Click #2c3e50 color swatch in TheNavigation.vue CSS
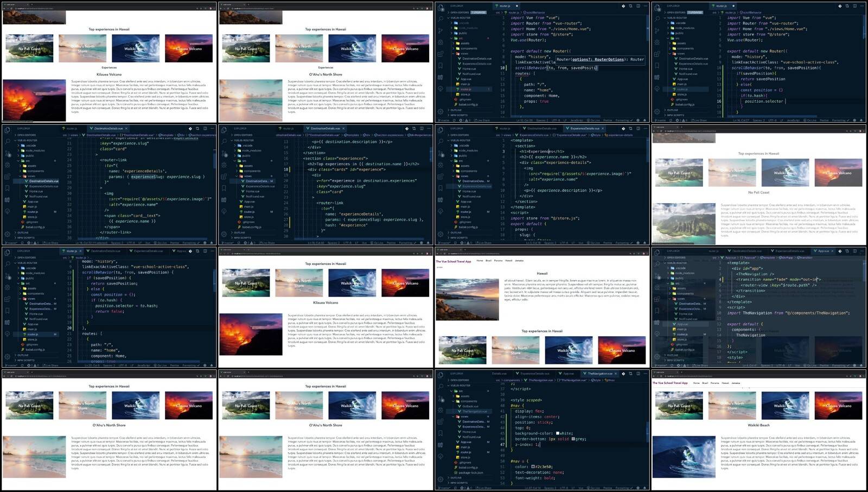The width and height of the screenshot is (868, 492). (533, 466)
